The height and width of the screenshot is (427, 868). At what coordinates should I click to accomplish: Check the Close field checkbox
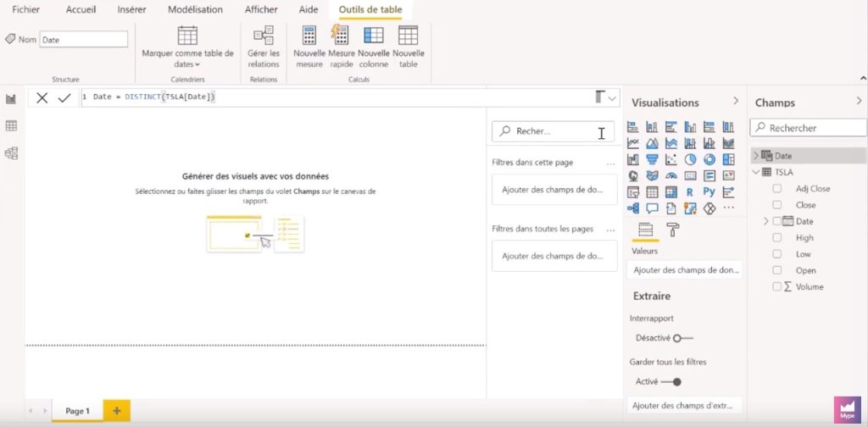click(777, 205)
